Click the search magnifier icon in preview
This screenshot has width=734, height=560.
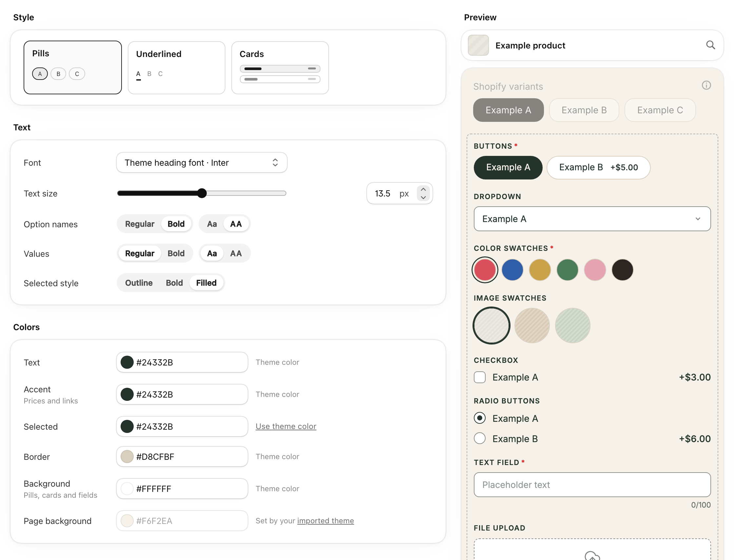(x=710, y=45)
